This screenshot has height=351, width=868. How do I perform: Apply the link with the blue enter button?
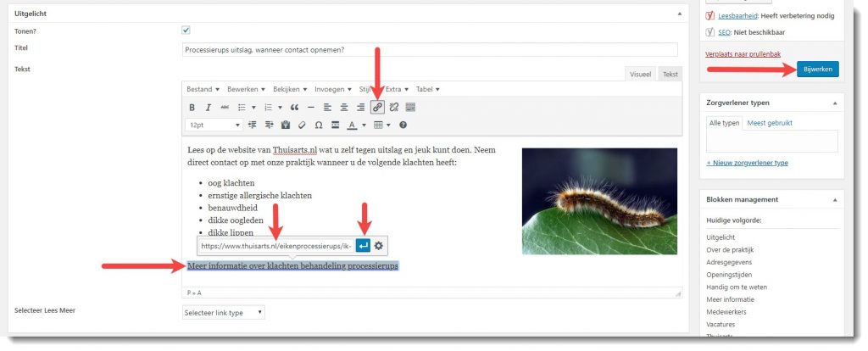pos(363,246)
